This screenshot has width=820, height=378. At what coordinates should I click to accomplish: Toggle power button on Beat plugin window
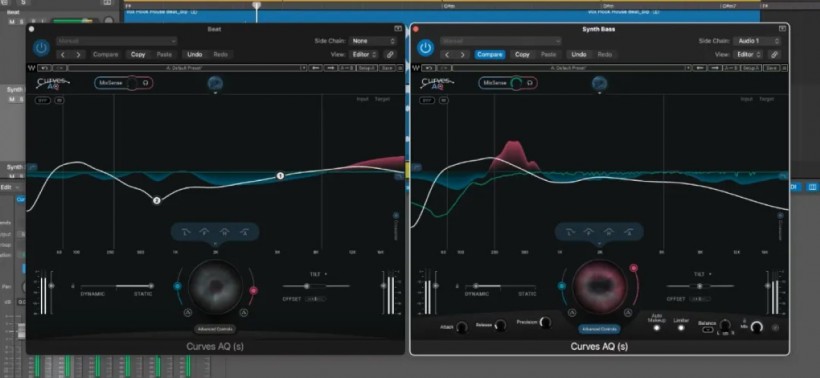pyautogui.click(x=41, y=48)
